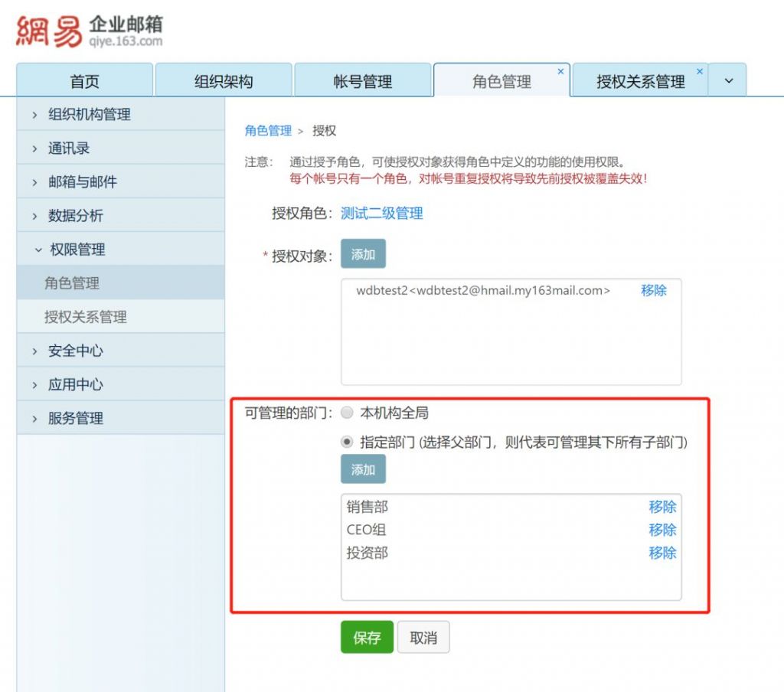Expand the 服务管理 chevron
Screen dimensions: 784x692
click(x=34, y=419)
